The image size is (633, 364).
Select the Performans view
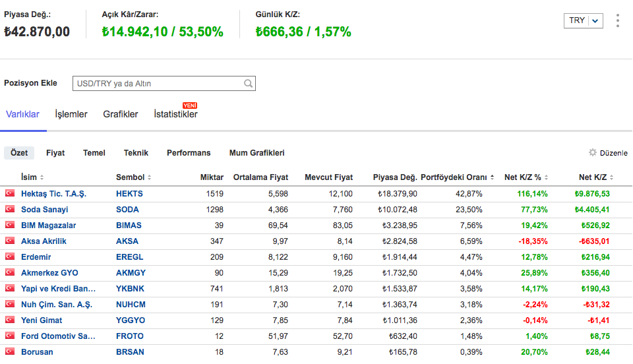click(189, 153)
